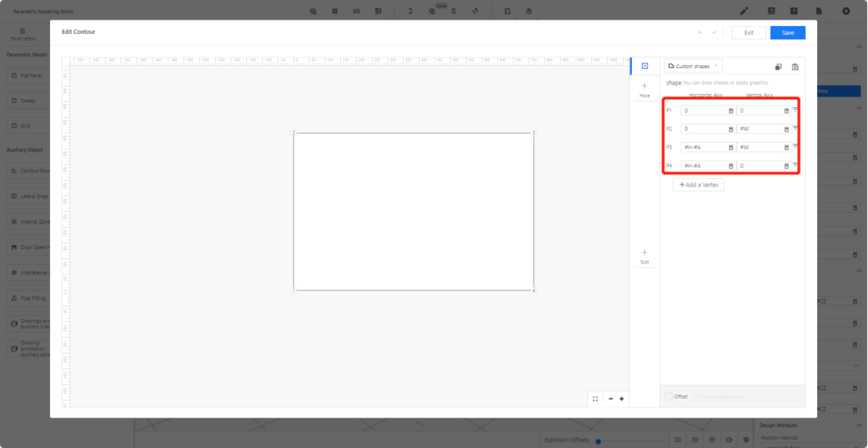This screenshot has height=448, width=868.
Task: Add a Slot from the side strip
Action: click(645, 256)
